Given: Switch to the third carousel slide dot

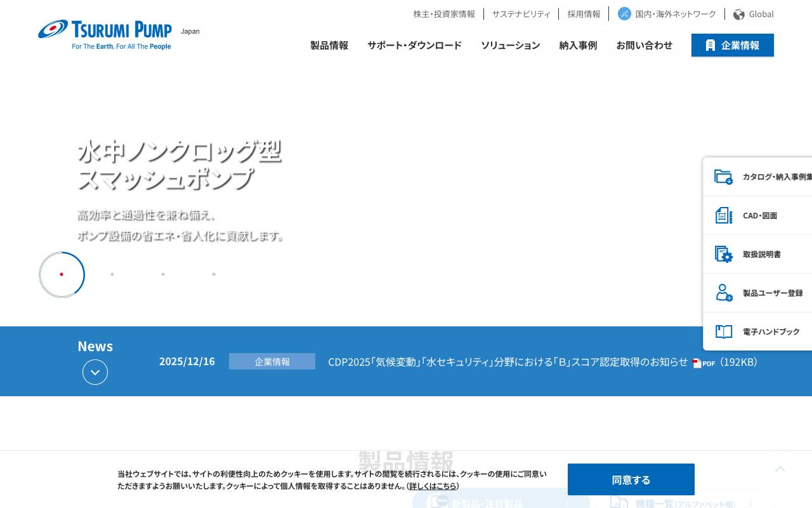Looking at the screenshot, I should click(163, 274).
